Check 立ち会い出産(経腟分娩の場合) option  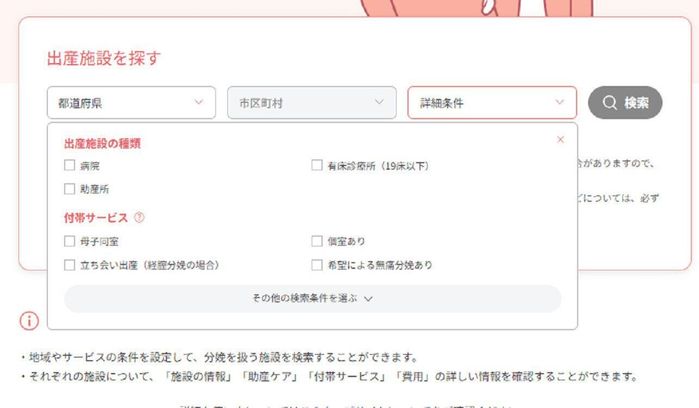(70, 265)
